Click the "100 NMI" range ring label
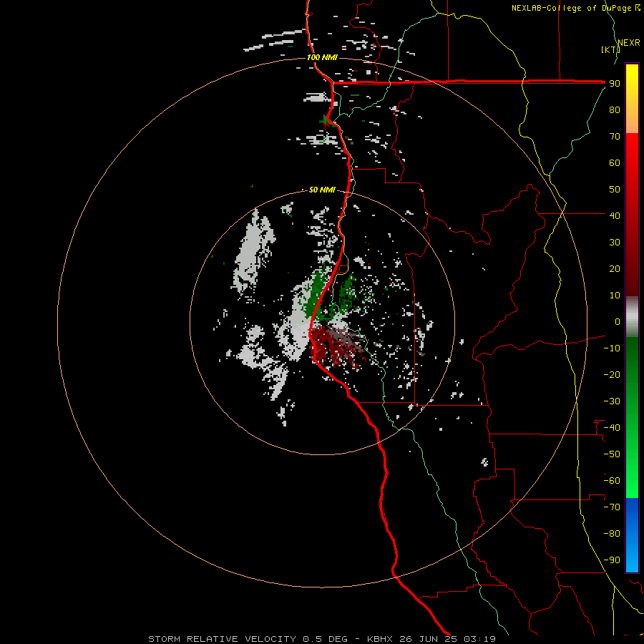Screen dimensions: 644x644 (322, 57)
